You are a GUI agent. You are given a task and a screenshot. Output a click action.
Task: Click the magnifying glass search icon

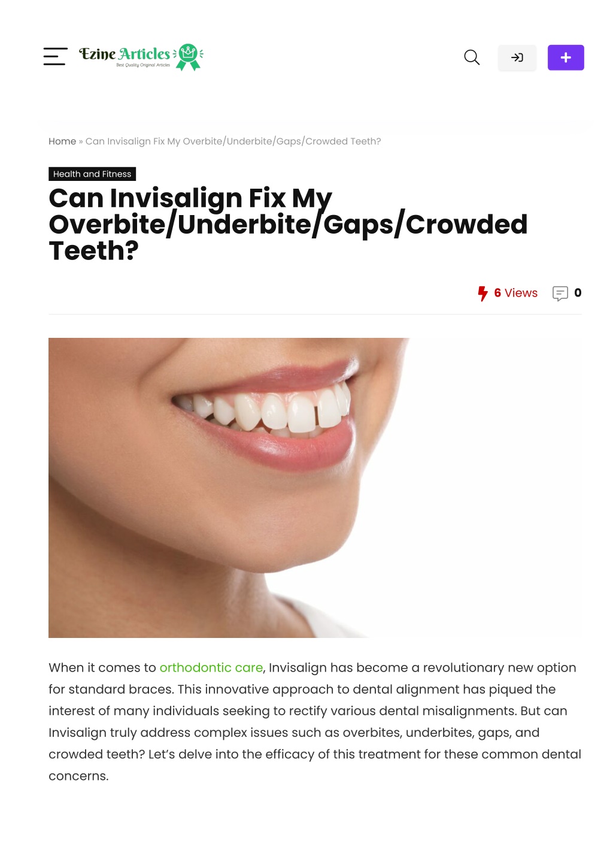(x=472, y=58)
